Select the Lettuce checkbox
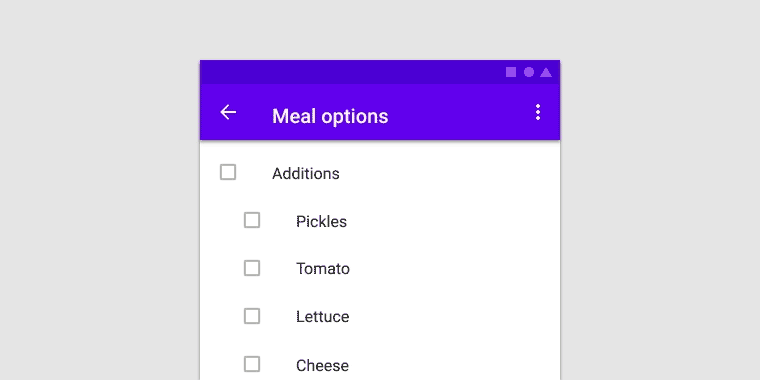This screenshot has height=380, width=760. (252, 316)
